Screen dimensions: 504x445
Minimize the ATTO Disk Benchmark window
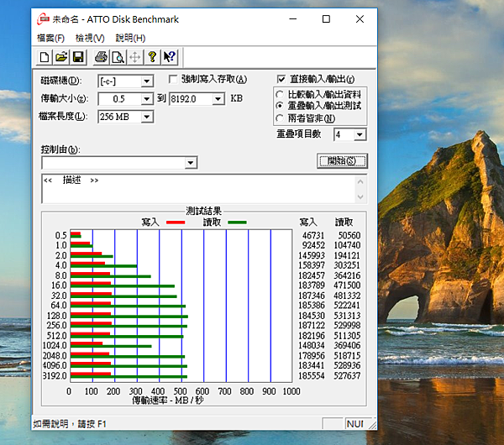pyautogui.click(x=293, y=19)
